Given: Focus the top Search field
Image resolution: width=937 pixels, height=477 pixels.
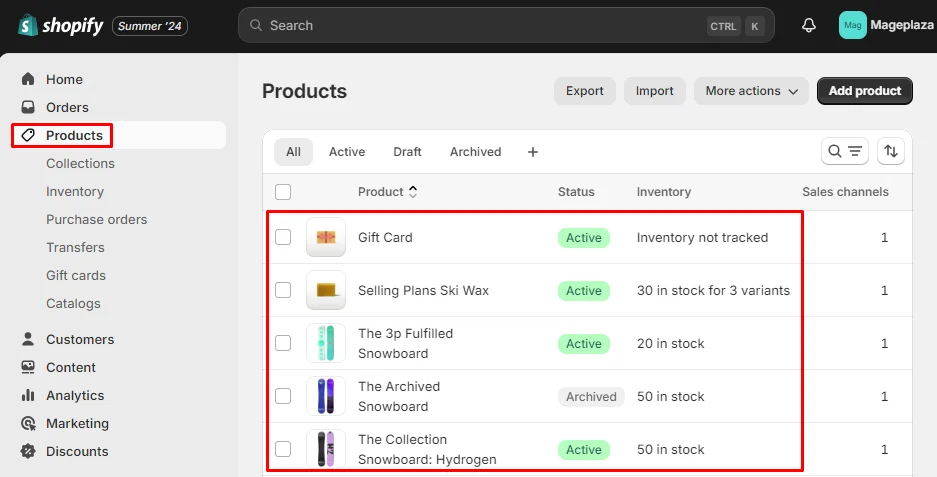Looking at the screenshot, I should coord(506,25).
